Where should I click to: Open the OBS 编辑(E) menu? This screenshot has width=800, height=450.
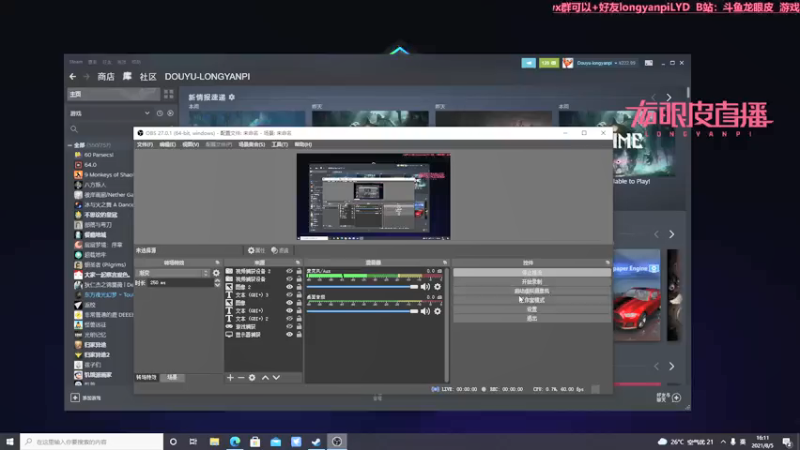click(x=167, y=144)
